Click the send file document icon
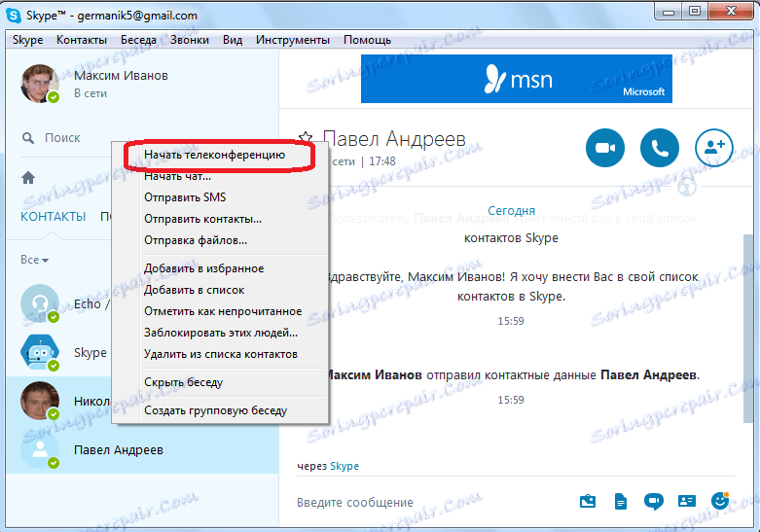This screenshot has width=760, height=532. click(621, 501)
